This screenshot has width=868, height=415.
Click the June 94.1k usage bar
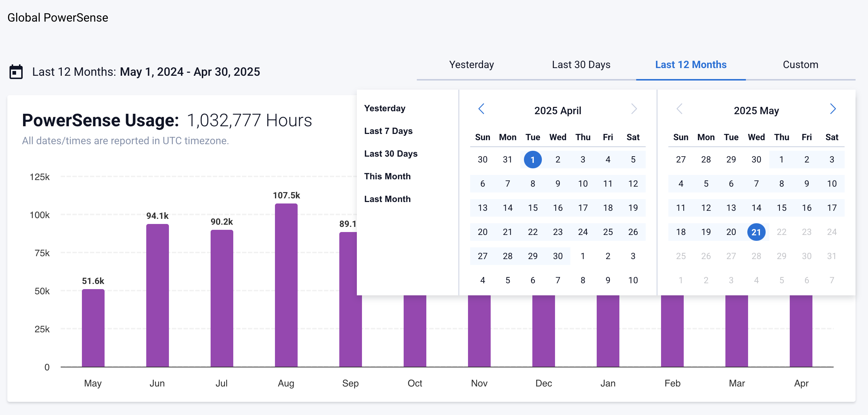tap(157, 295)
